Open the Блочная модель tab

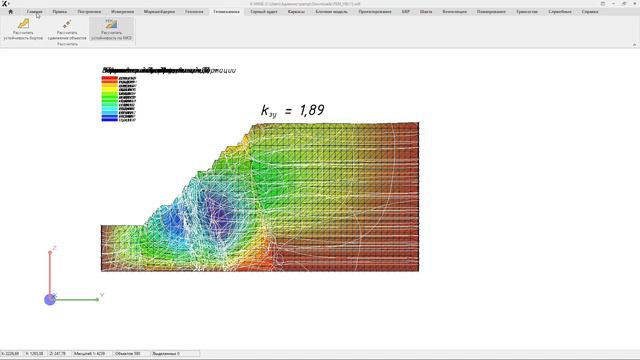click(x=331, y=12)
